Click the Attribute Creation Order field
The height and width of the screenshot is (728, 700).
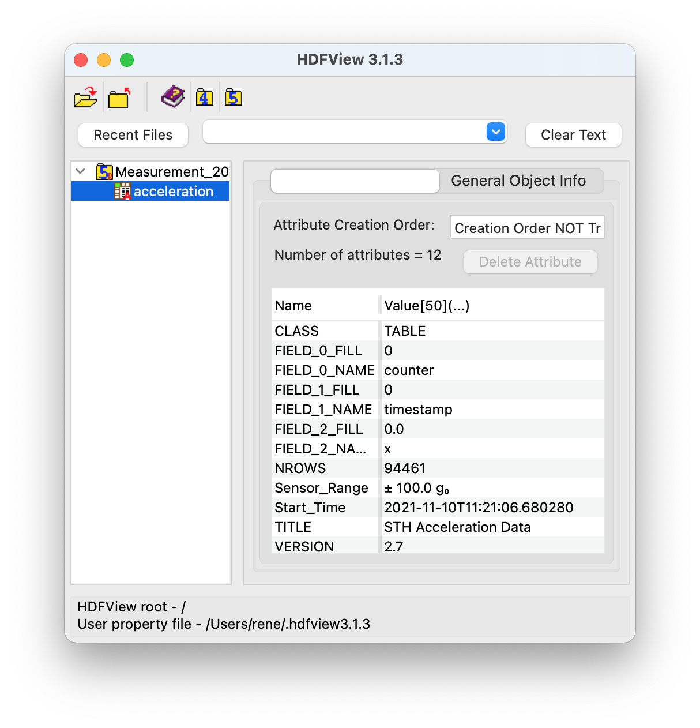click(526, 227)
